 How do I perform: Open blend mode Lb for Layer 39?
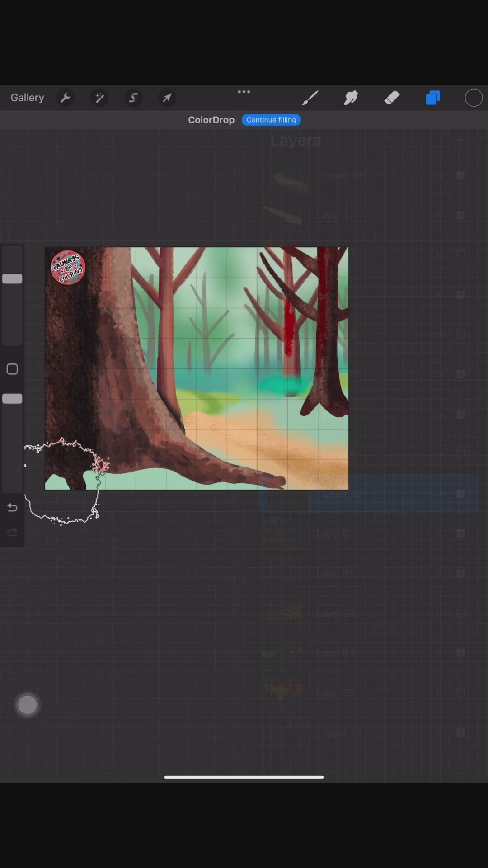439,175
